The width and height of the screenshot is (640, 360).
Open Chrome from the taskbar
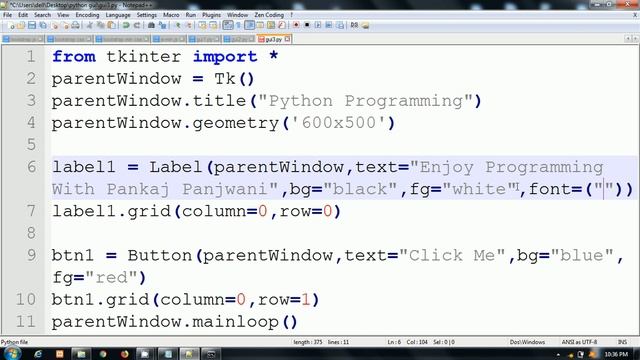[x=103, y=354]
